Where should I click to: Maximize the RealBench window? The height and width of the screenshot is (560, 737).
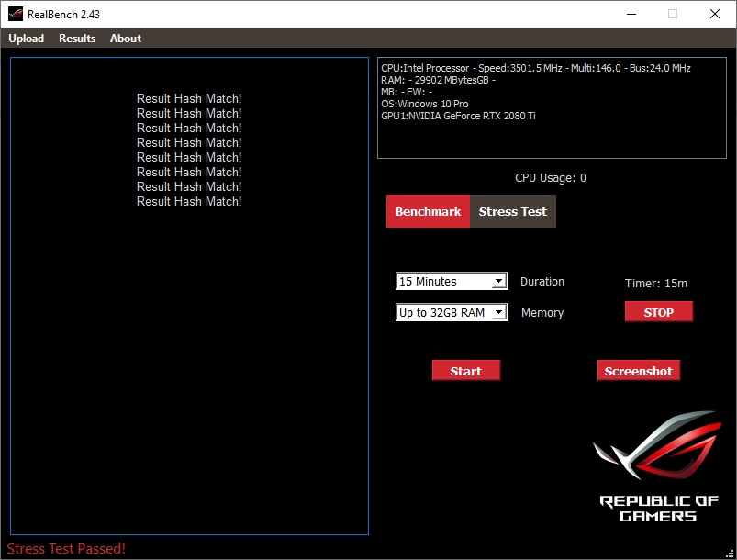(673, 14)
